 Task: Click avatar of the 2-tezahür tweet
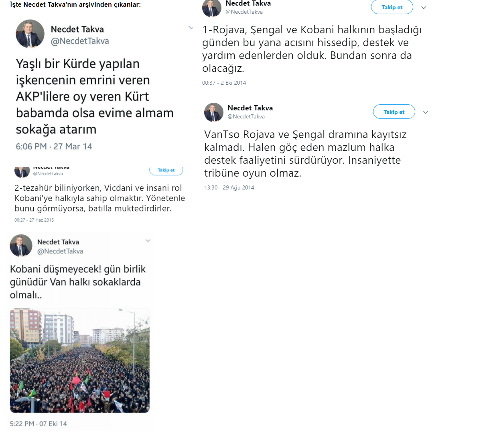(22, 172)
